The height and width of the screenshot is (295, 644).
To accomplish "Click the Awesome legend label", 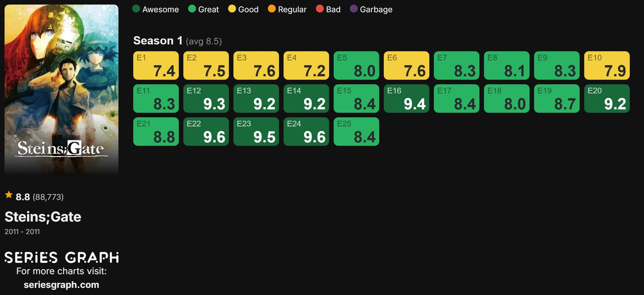I will 160,9.
